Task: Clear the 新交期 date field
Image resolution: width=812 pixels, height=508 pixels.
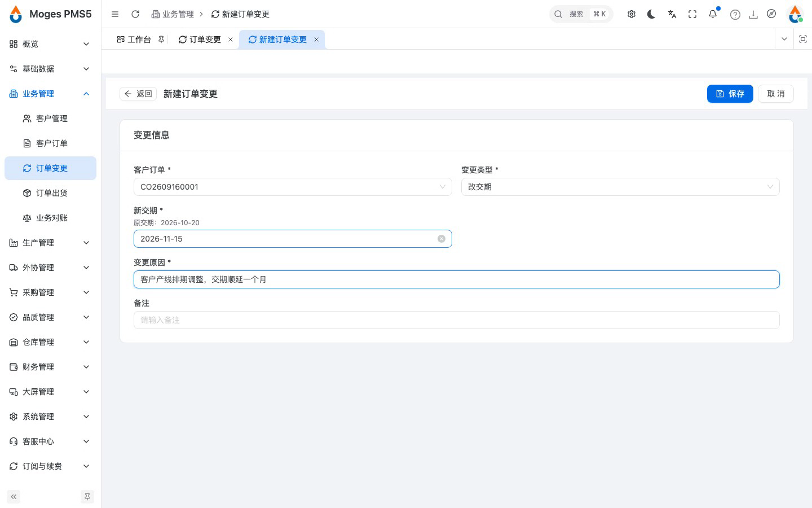Action: [442, 239]
